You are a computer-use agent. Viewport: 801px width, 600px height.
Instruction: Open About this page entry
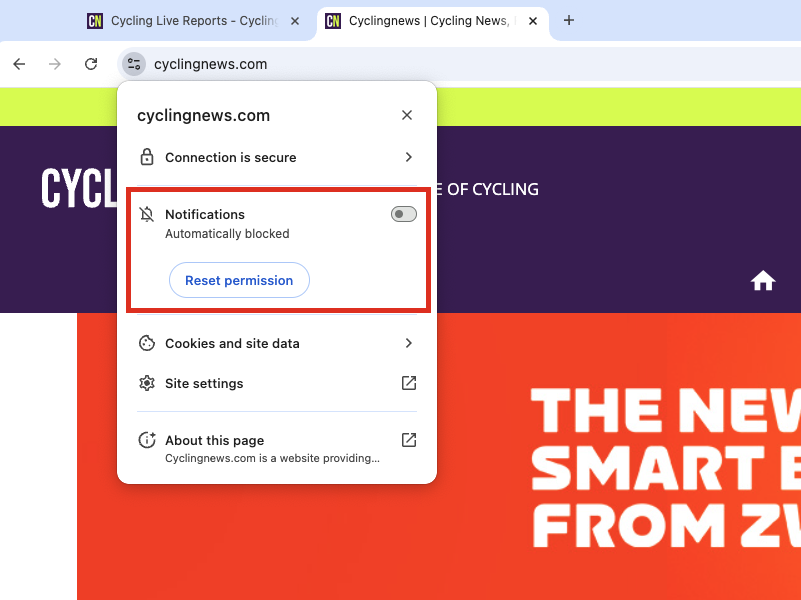tap(277, 448)
